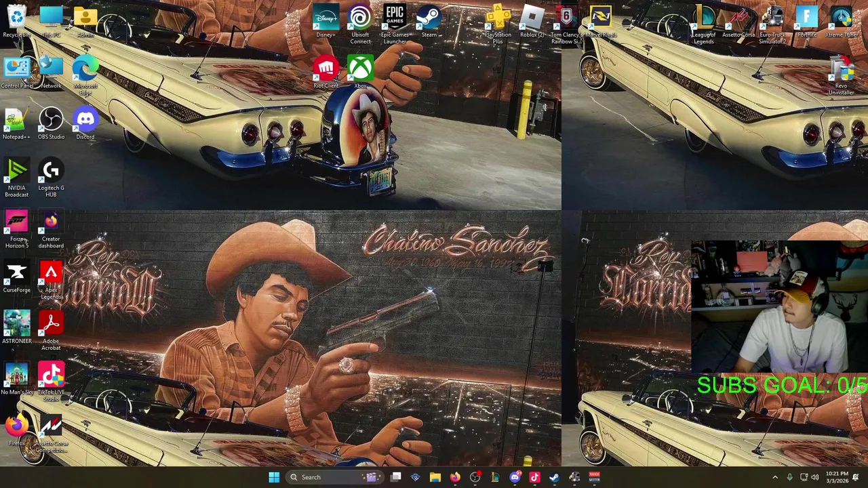Launch the ASTRONEER shortcut

16,329
